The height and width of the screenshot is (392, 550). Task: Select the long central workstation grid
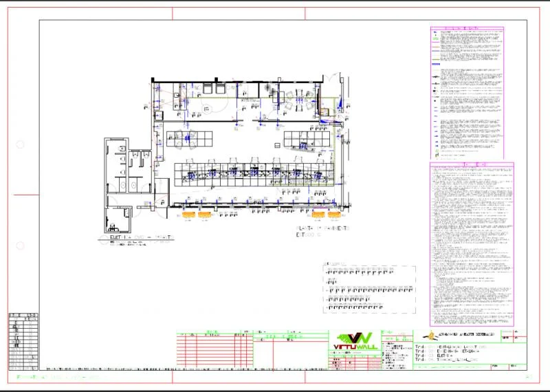(x=254, y=175)
